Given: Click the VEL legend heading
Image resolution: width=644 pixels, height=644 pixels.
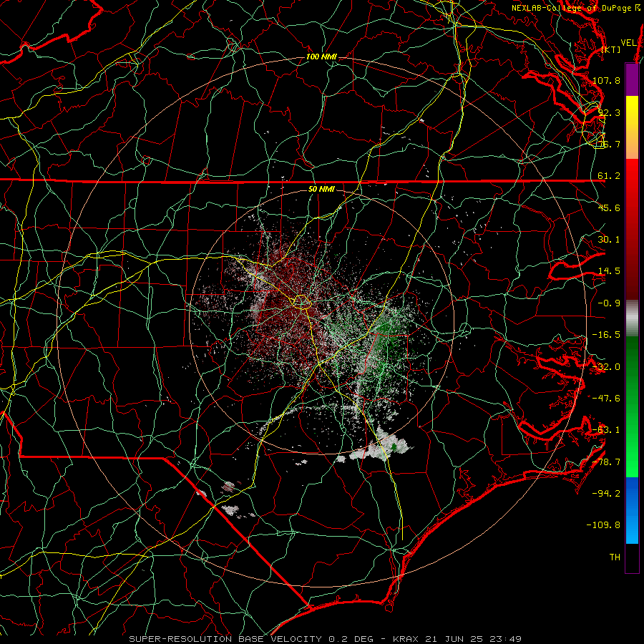Looking at the screenshot, I should pos(628,43).
